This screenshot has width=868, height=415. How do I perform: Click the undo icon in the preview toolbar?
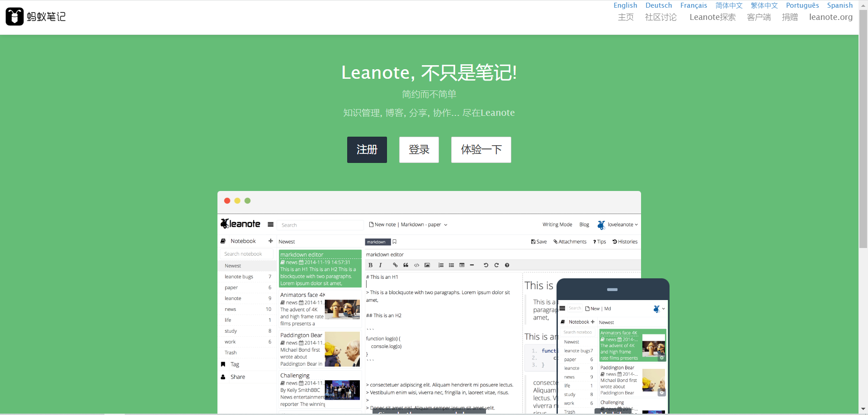click(486, 265)
